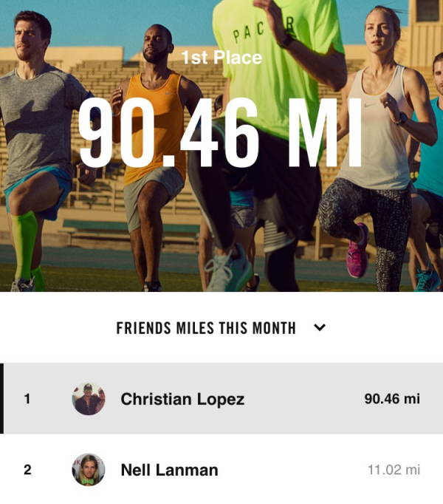Open the Friends Miles This Month selector
443x504 pixels.
[206, 327]
